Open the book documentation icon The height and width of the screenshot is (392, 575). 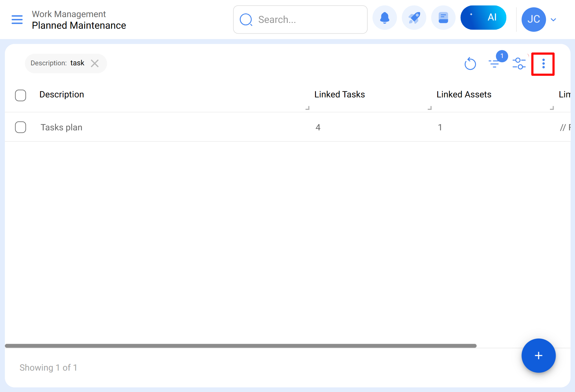443,18
